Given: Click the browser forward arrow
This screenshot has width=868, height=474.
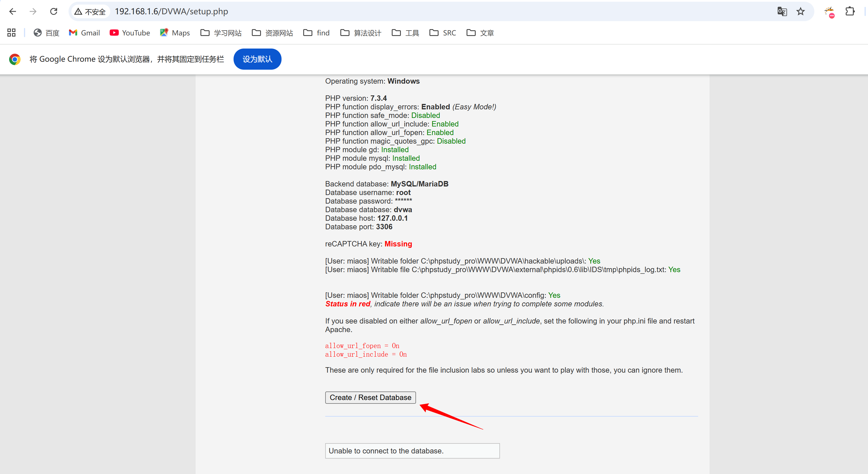Looking at the screenshot, I should tap(33, 11).
